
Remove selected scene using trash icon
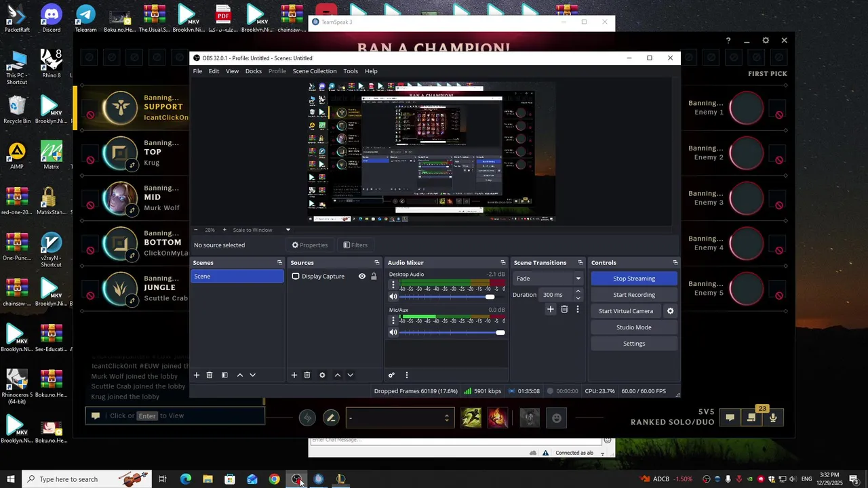pyautogui.click(x=210, y=375)
